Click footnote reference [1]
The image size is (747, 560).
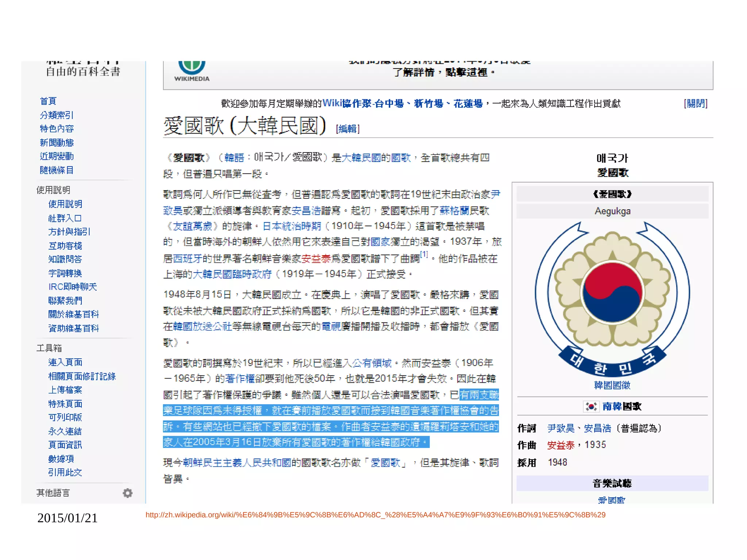coord(424,254)
